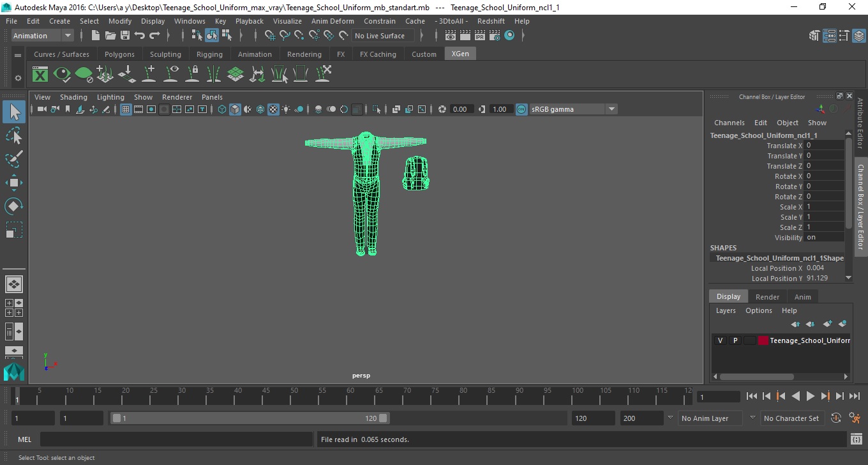Toggle select by hierarchy mode

click(x=197, y=36)
